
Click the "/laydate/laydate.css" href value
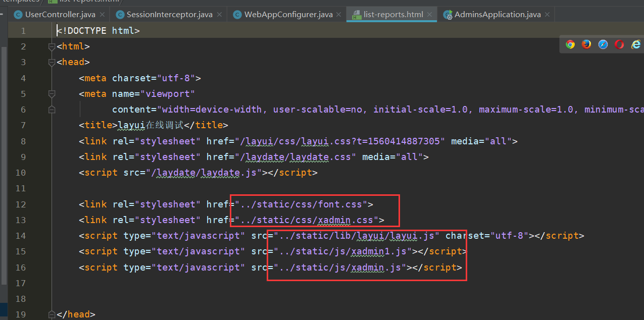click(x=295, y=157)
